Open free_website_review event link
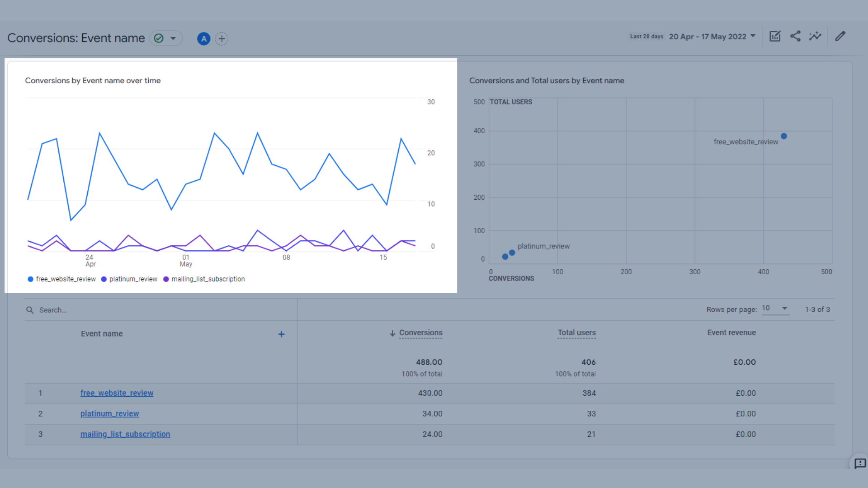 point(117,393)
